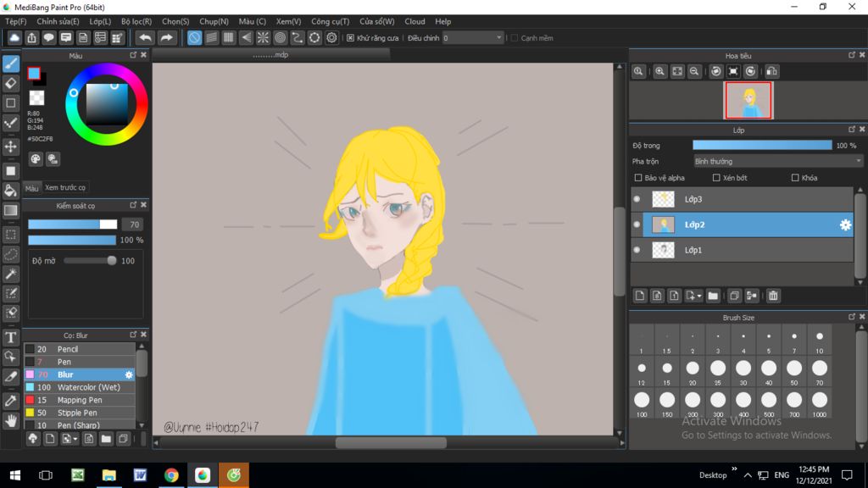This screenshot has height=488, width=868.
Task: Select the Gradient tool
Action: coord(10,210)
